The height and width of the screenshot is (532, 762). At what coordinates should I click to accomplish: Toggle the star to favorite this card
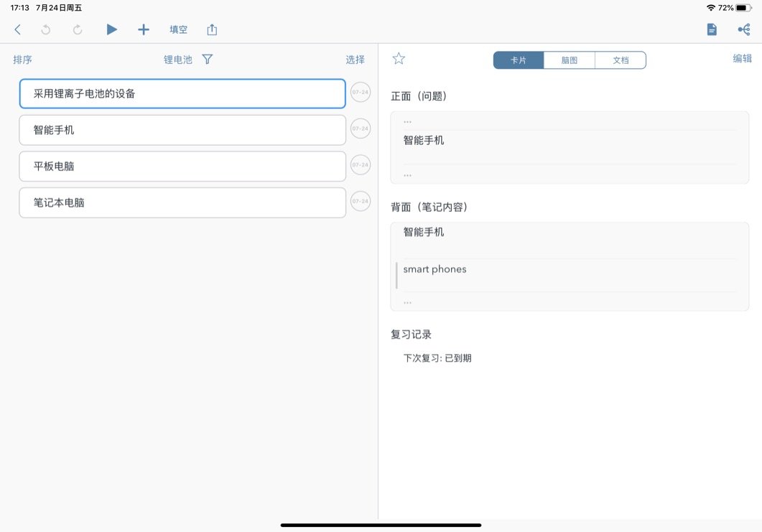[398, 60]
